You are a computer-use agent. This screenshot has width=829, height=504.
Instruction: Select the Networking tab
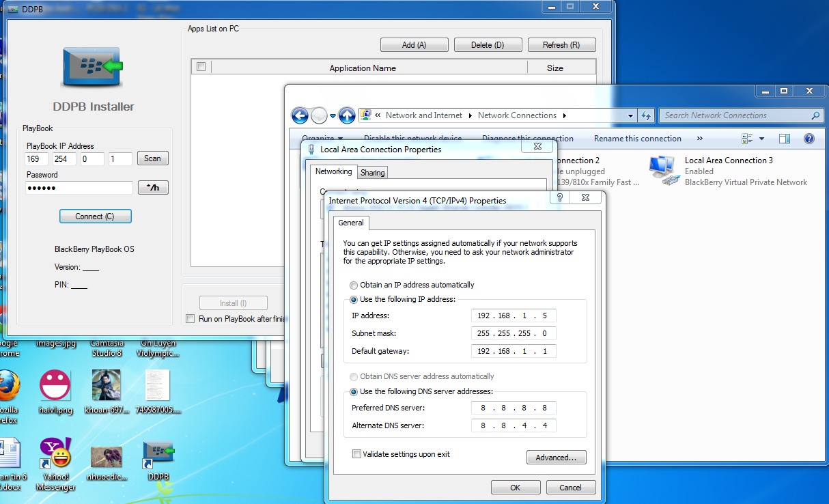click(x=334, y=171)
